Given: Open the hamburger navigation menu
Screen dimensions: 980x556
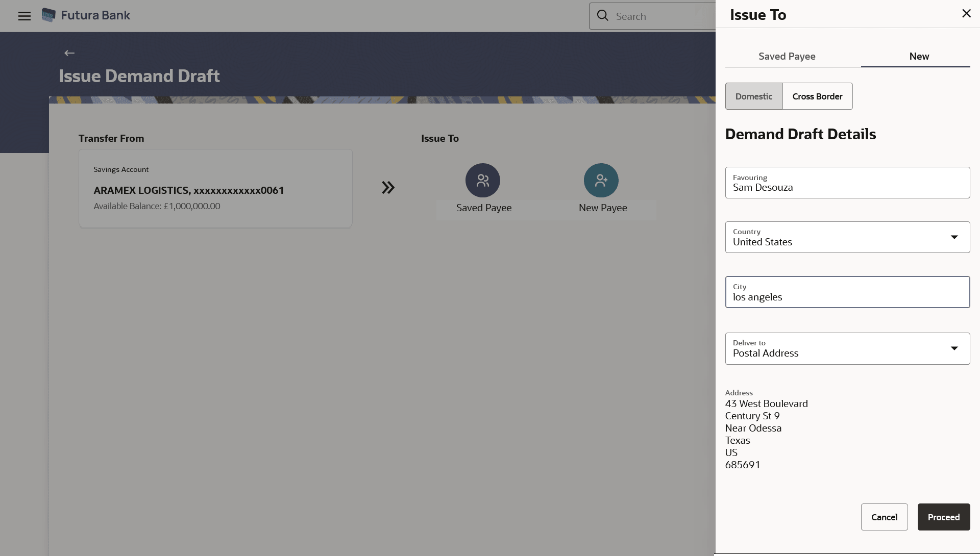Looking at the screenshot, I should 24,16.
